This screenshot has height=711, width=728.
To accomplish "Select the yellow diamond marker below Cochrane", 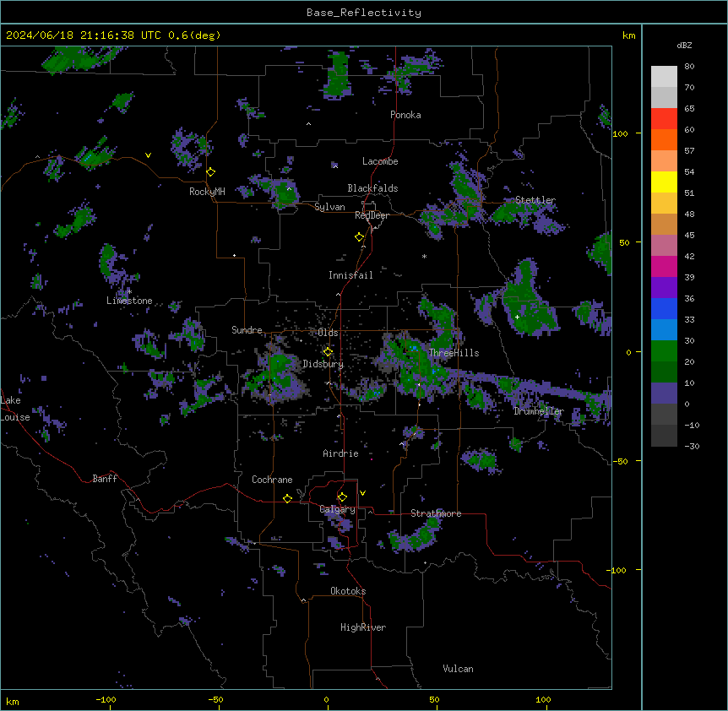I will click(x=287, y=498).
